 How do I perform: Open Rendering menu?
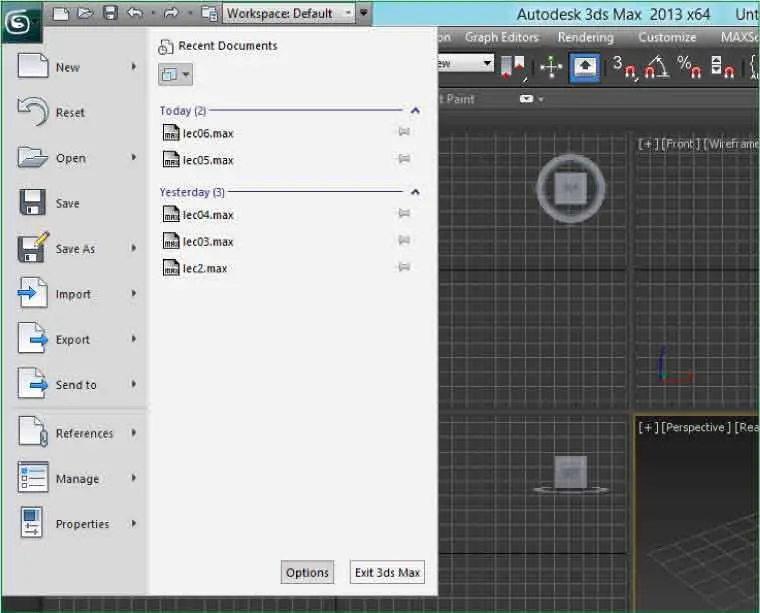pos(586,37)
